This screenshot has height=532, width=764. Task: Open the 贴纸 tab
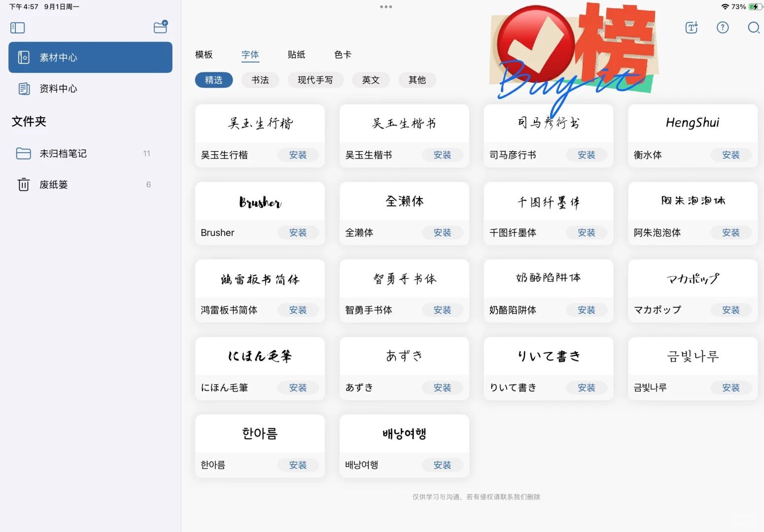pos(296,55)
